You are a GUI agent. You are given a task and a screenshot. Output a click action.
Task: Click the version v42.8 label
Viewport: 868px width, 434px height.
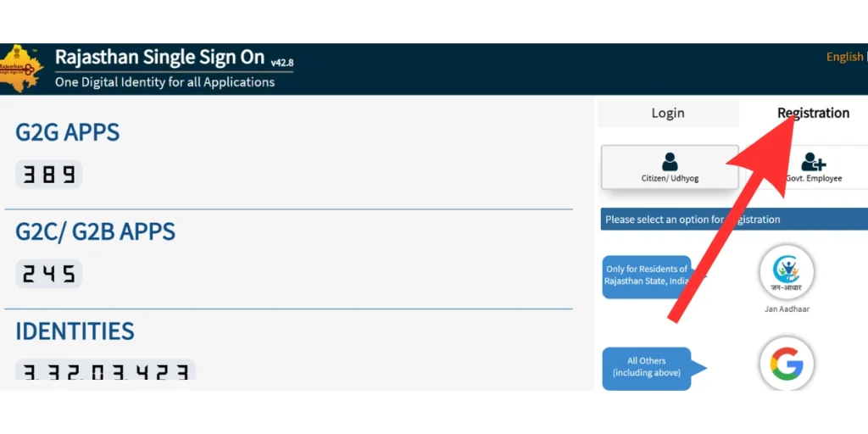tap(282, 63)
